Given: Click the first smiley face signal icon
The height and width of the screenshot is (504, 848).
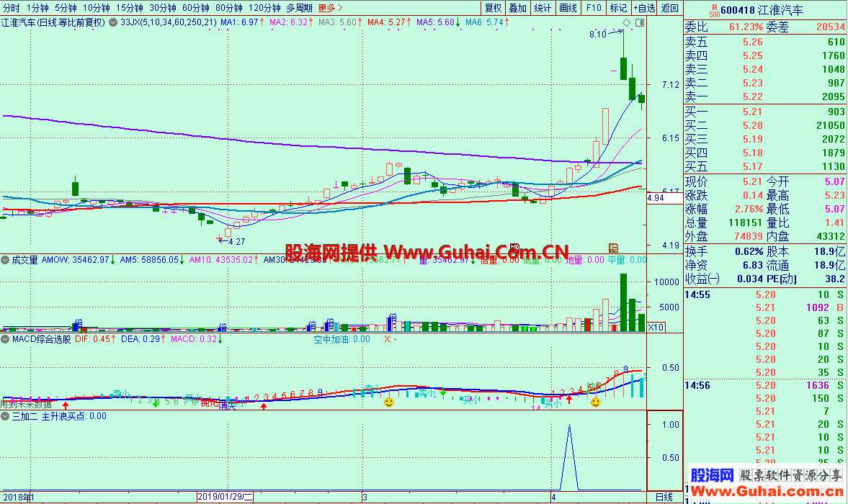Looking at the screenshot, I should pyautogui.click(x=389, y=402).
